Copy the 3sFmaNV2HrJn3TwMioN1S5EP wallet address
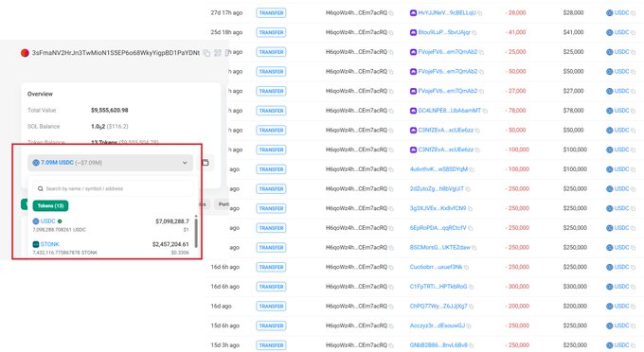Image resolution: width=644 pixels, height=352 pixels. tap(206, 53)
